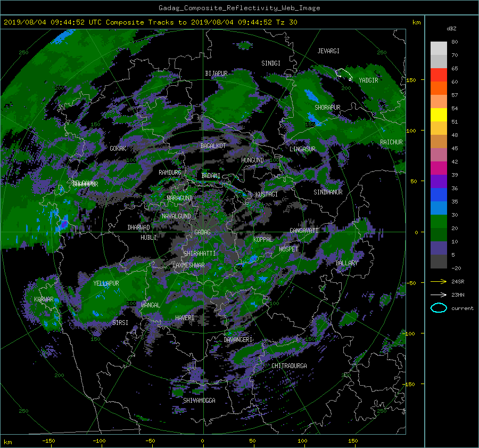Click the blue echo cell north of SHORAPUR

tap(311, 95)
